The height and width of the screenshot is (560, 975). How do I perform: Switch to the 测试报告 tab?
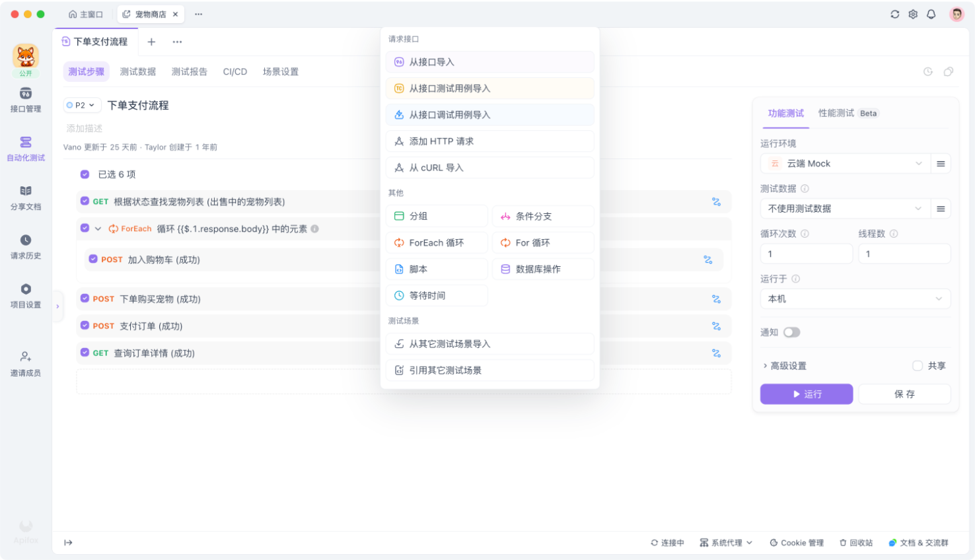click(189, 71)
